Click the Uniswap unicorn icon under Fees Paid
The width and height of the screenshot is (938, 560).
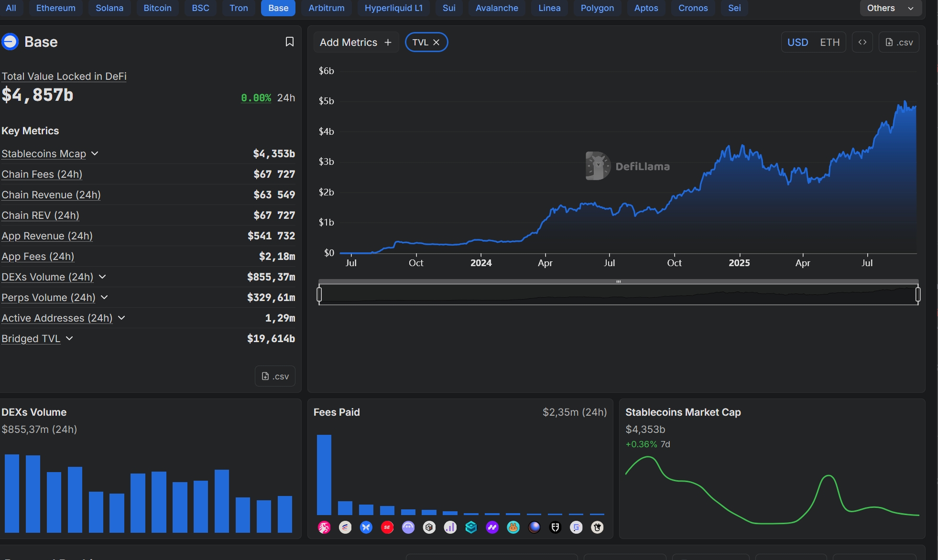click(x=324, y=528)
